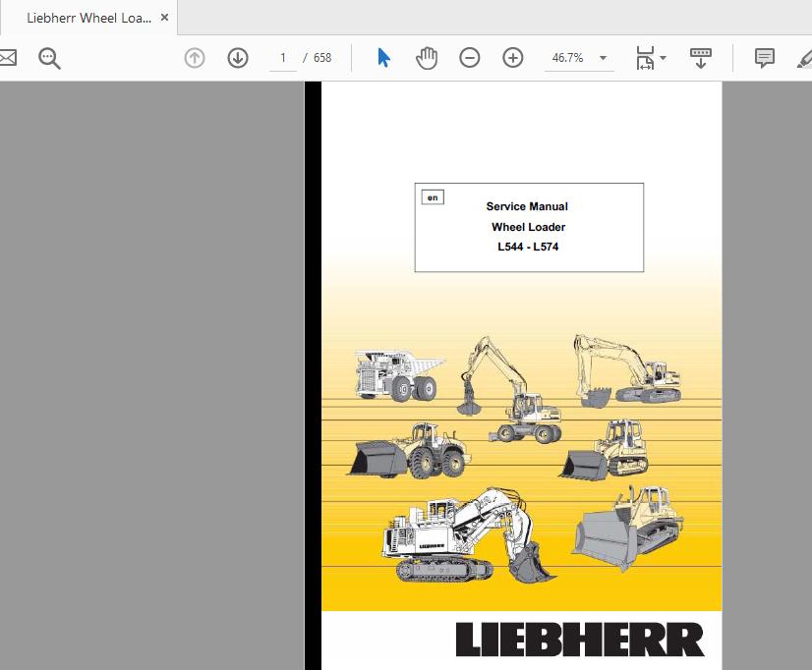Screen dimensions: 812x670
Task: Select the highlighter pen tool
Action: pos(804,59)
